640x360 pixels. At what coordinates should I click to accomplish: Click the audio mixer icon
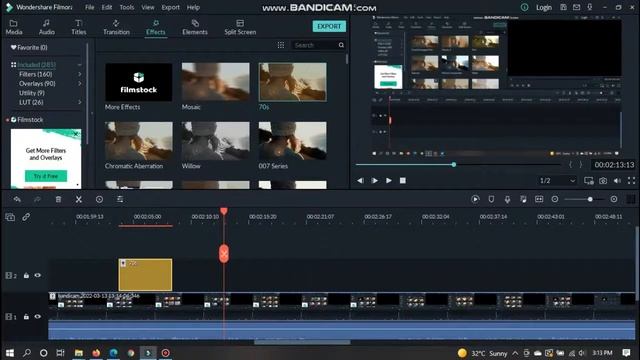(x=523, y=199)
